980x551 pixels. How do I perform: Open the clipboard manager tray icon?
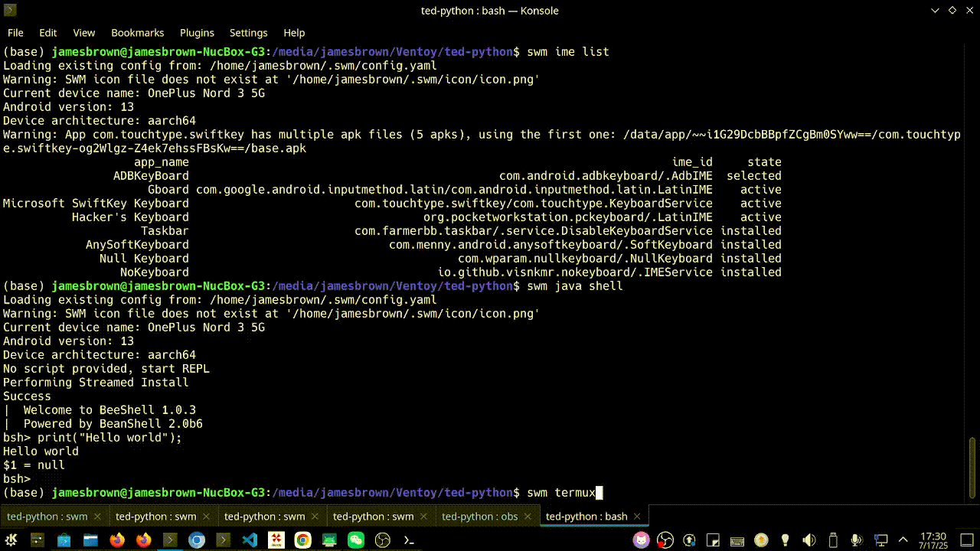coord(712,540)
